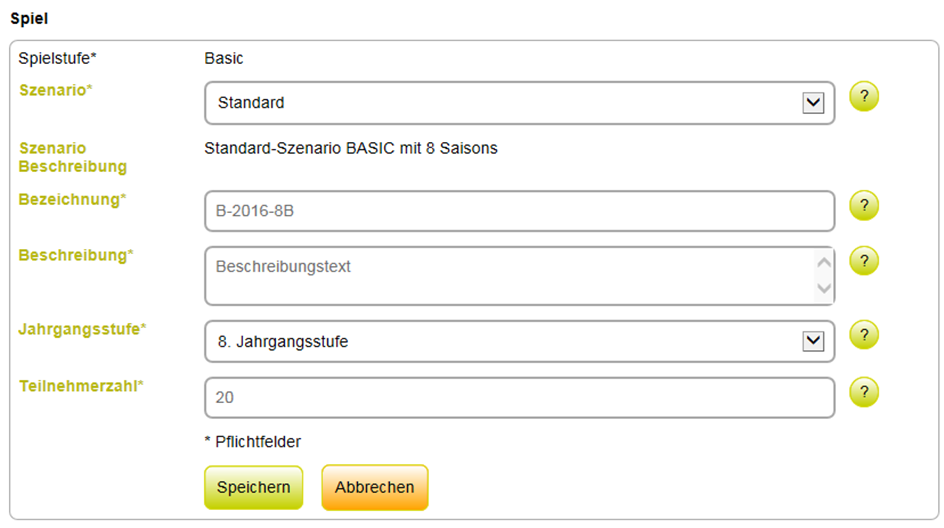The image size is (944, 528).
Task: Show help for Beschreibung text area
Action: (x=864, y=261)
